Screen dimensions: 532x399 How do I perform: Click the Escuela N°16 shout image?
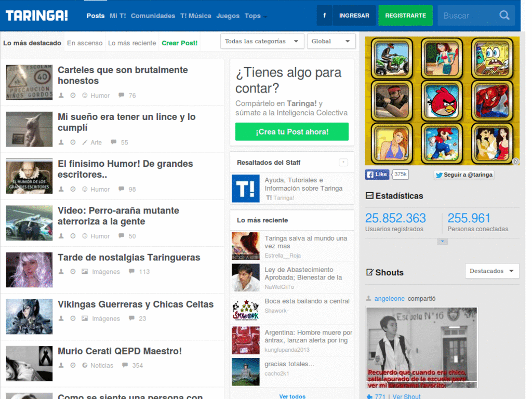click(x=421, y=348)
